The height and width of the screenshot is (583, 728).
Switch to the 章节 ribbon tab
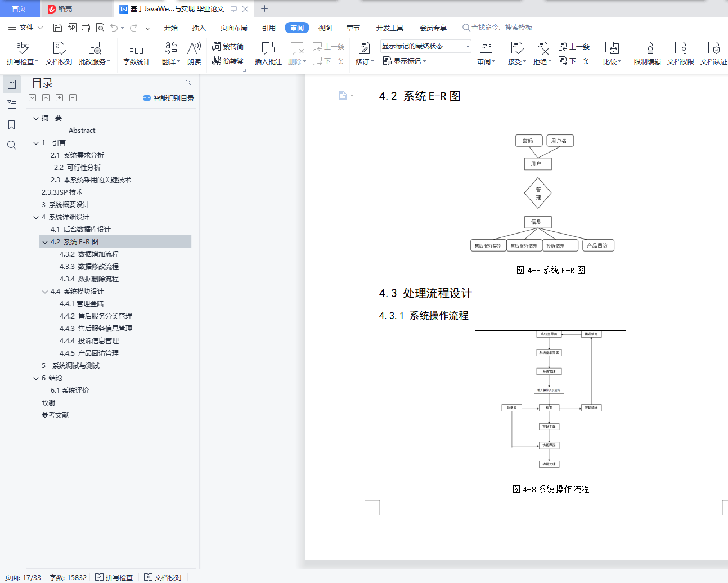[x=353, y=28]
